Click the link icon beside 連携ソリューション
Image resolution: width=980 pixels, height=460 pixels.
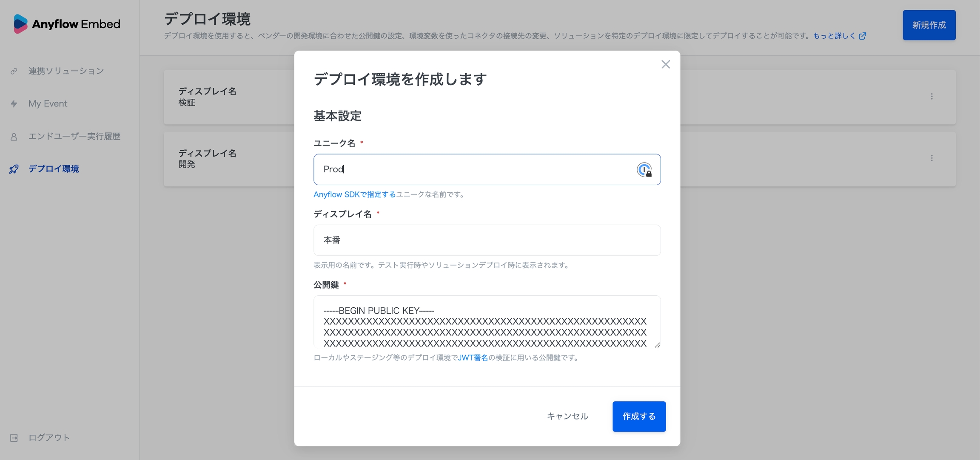click(x=14, y=71)
